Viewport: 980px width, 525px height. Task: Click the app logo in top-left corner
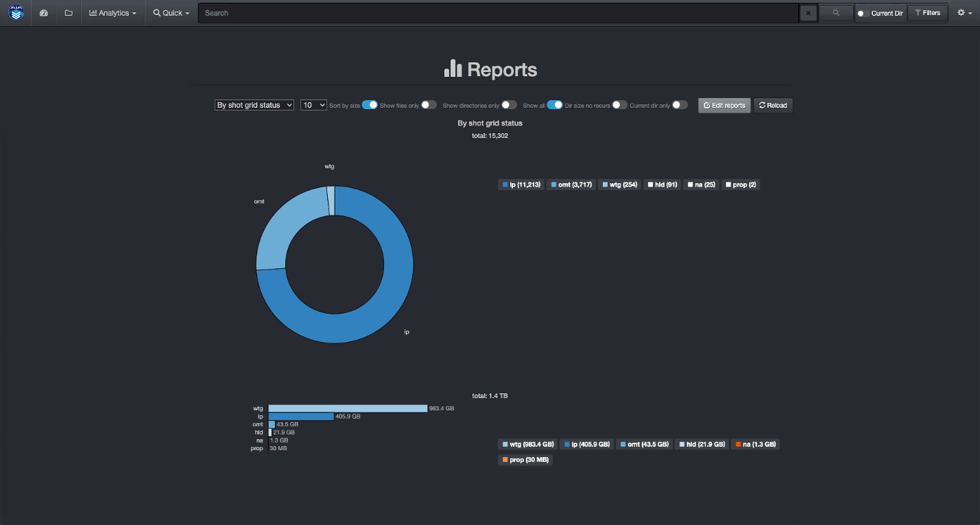tap(16, 12)
